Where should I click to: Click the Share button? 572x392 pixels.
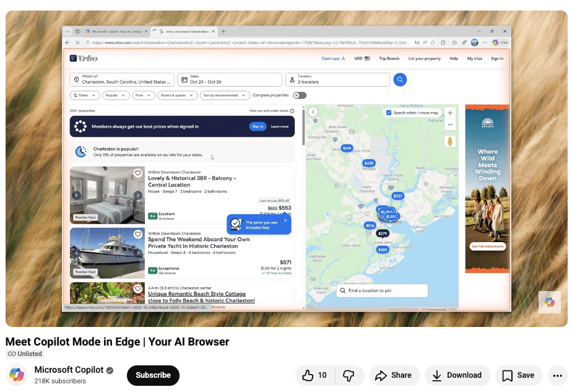394,375
